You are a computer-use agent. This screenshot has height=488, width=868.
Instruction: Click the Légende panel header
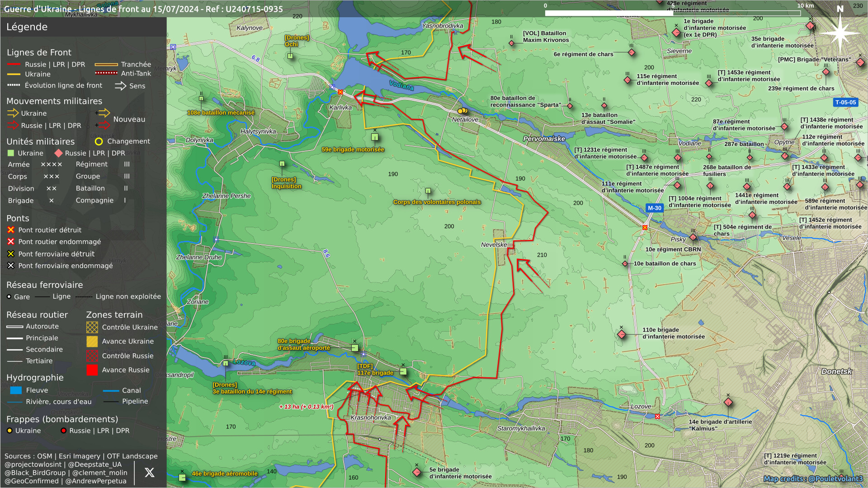27,27
